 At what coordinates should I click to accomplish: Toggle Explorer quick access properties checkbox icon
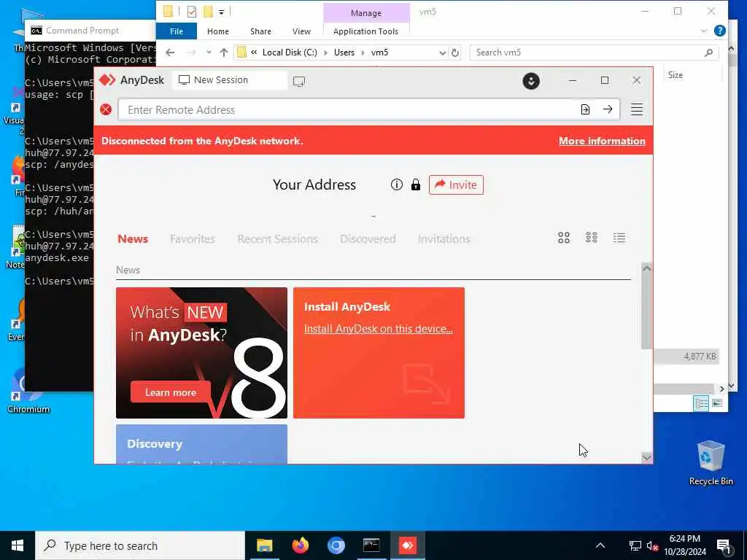click(x=192, y=12)
